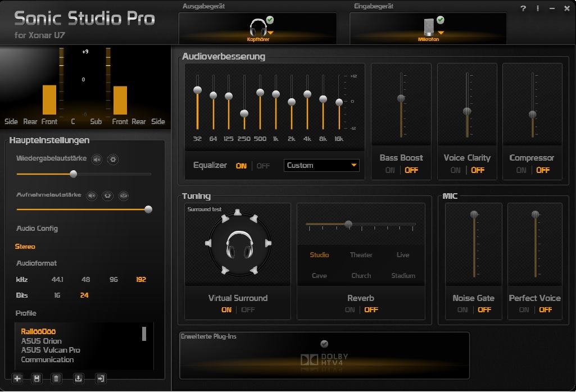The width and height of the screenshot is (576, 392).
Task: Test the rear-right surround speaker
Action: [254, 271]
